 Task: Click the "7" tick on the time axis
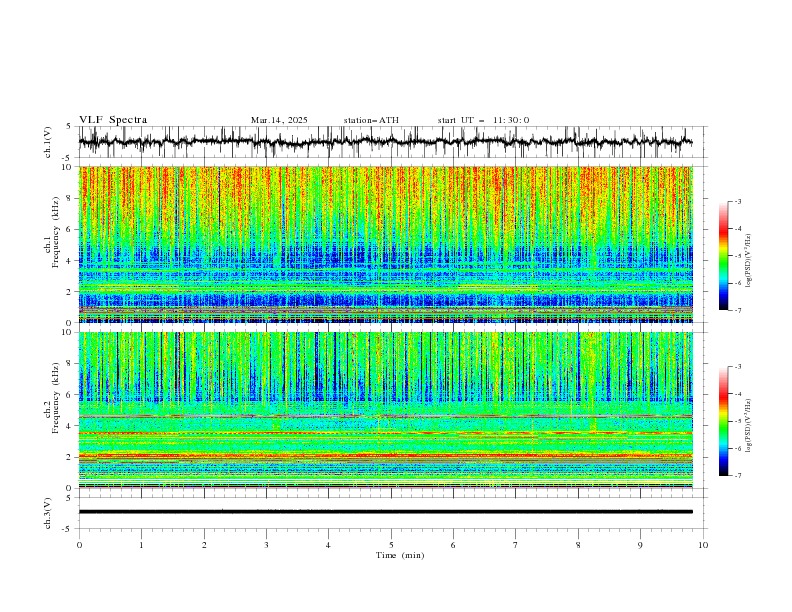[x=516, y=545]
